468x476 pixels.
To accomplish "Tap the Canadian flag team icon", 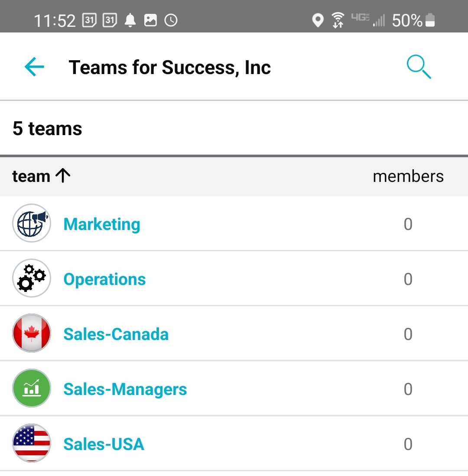I will 32,333.
